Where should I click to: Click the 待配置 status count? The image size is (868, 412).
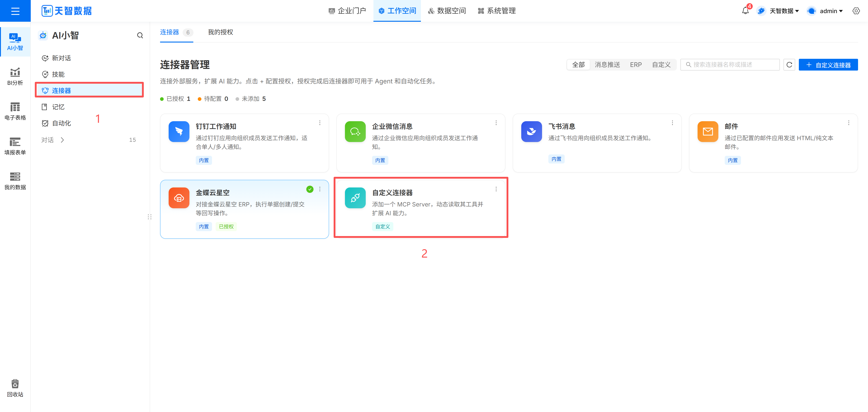point(213,99)
